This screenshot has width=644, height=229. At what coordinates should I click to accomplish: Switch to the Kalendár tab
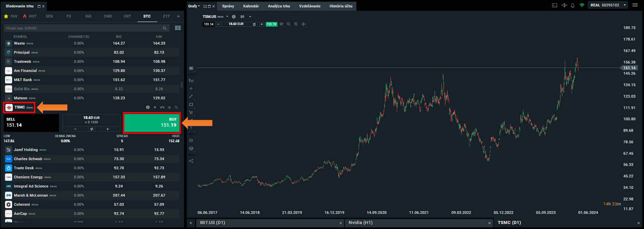(x=251, y=6)
